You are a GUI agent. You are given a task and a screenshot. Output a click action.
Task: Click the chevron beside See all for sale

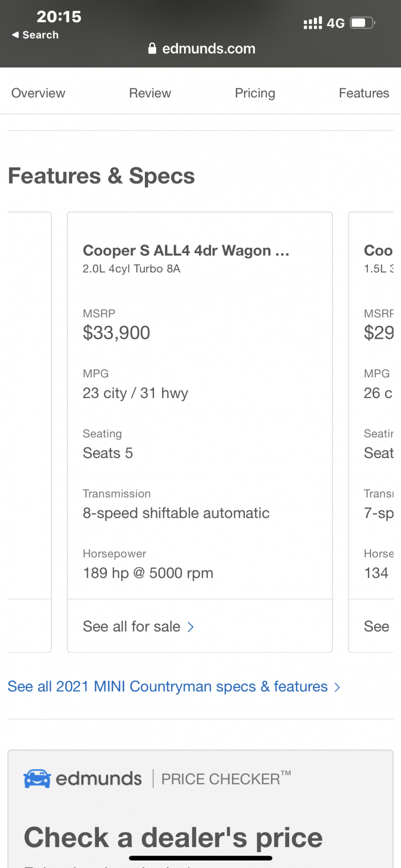190,627
